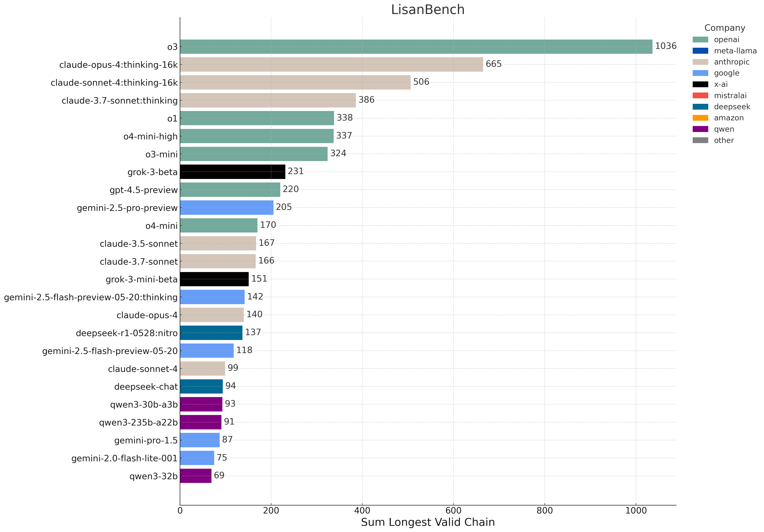Click the other gray legend swatch
This screenshot has height=532, width=764.
tap(700, 140)
